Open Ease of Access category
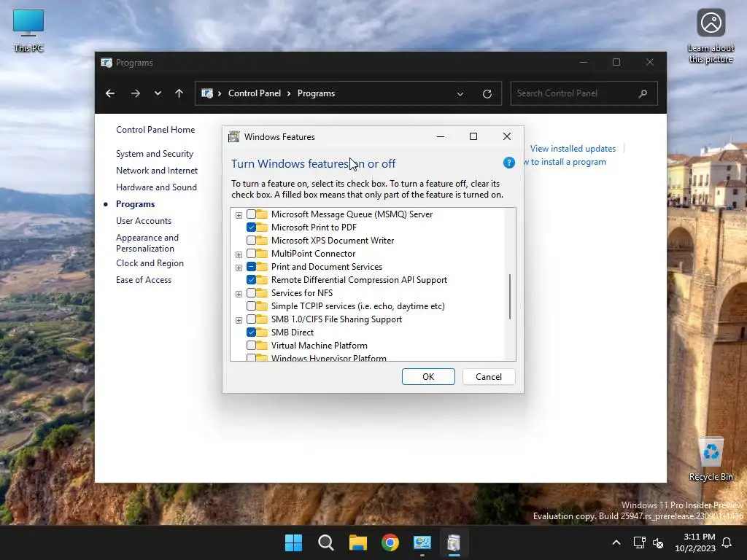 [x=144, y=280]
